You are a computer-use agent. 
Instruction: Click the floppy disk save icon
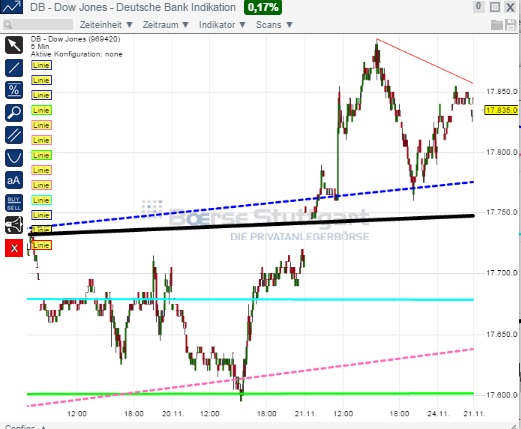click(x=511, y=25)
